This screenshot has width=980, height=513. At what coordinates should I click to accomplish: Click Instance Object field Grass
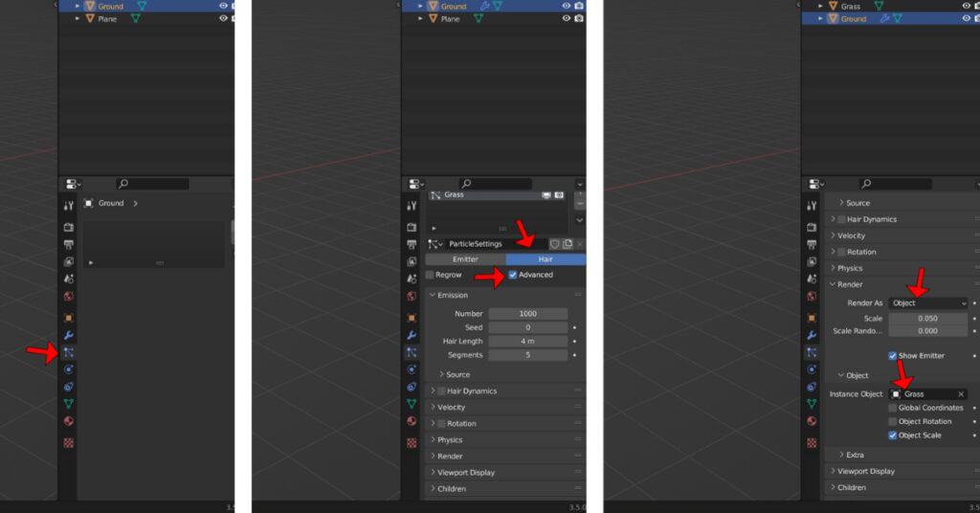(923, 394)
